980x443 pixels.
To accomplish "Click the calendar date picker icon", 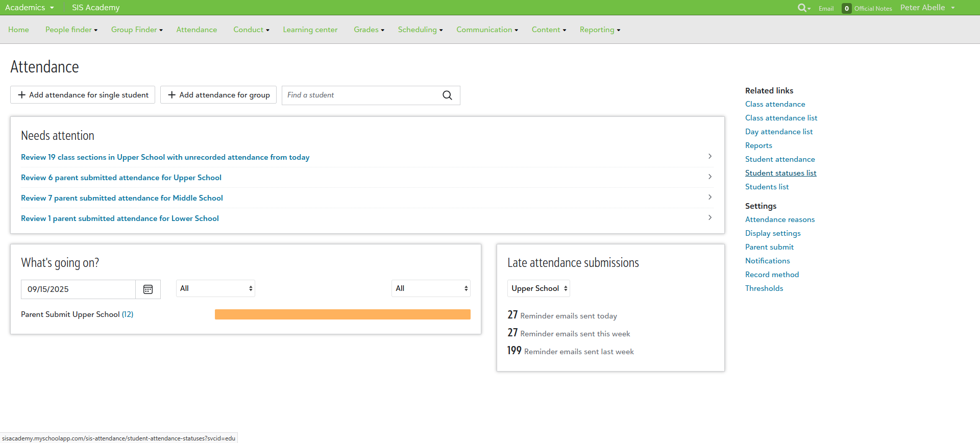I will point(148,289).
